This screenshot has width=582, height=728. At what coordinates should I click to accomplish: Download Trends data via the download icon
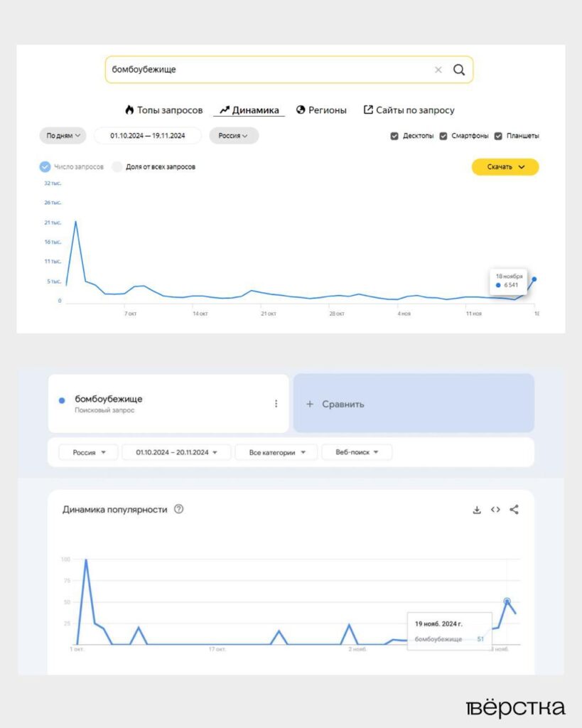[x=477, y=510]
